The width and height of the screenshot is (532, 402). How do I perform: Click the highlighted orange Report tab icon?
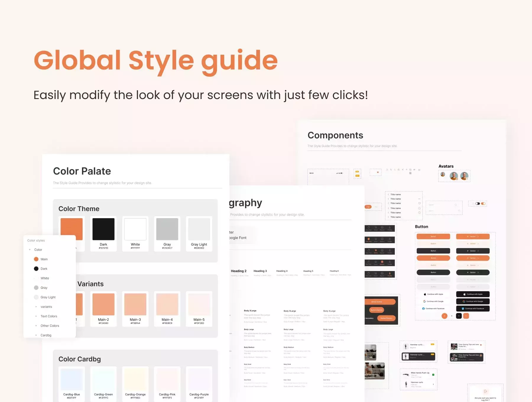pyautogui.click(x=382, y=262)
